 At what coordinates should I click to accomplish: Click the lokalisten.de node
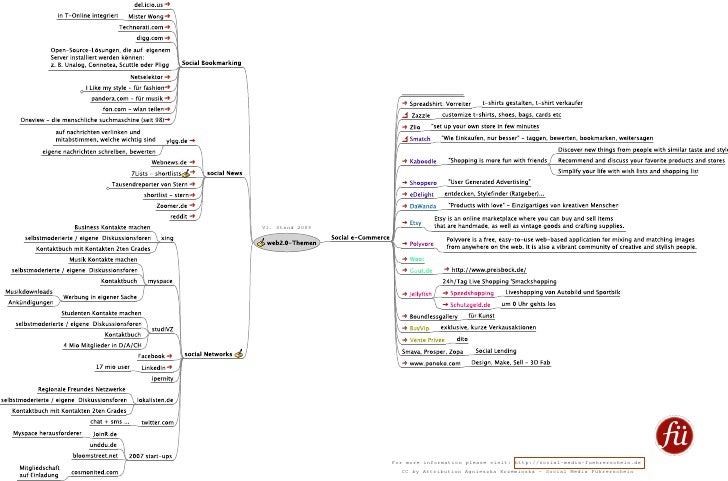155,400
